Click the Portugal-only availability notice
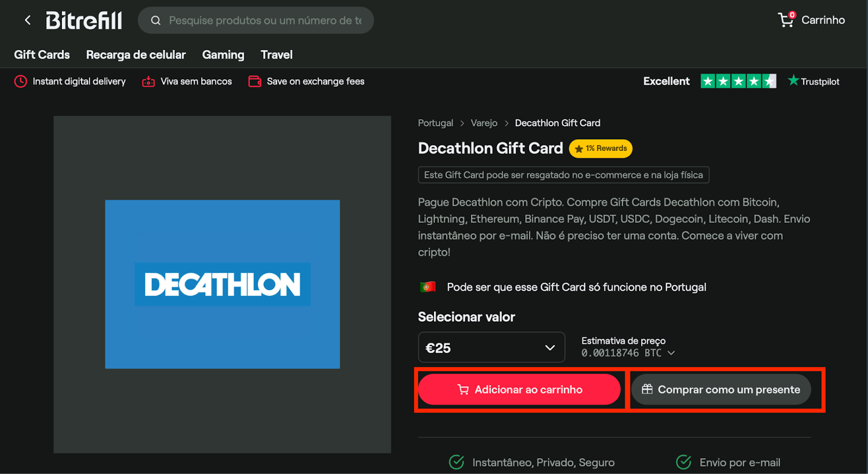The image size is (868, 474). (576, 287)
